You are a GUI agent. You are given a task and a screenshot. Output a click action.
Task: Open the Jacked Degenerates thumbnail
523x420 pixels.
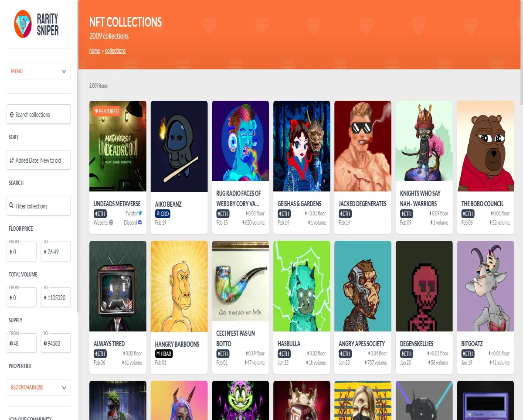click(363, 146)
